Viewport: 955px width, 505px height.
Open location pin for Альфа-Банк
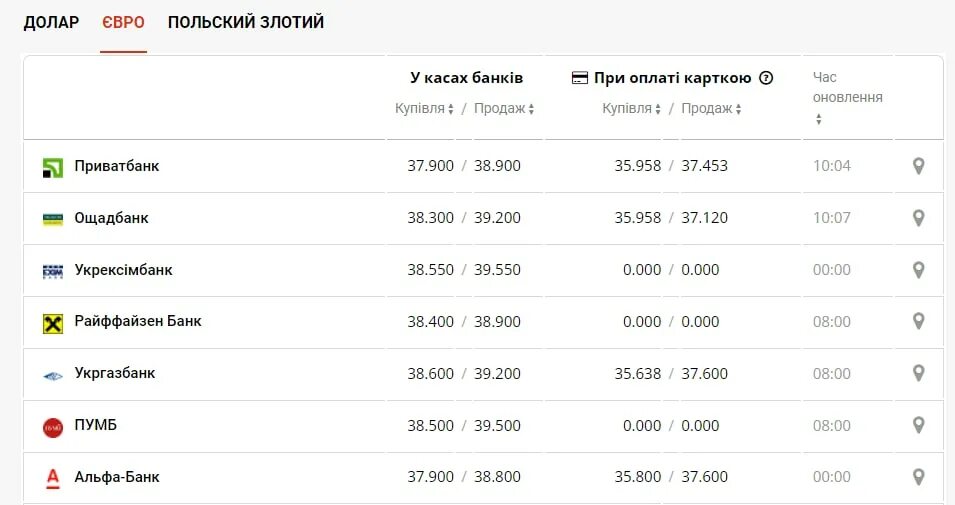[x=918, y=476]
